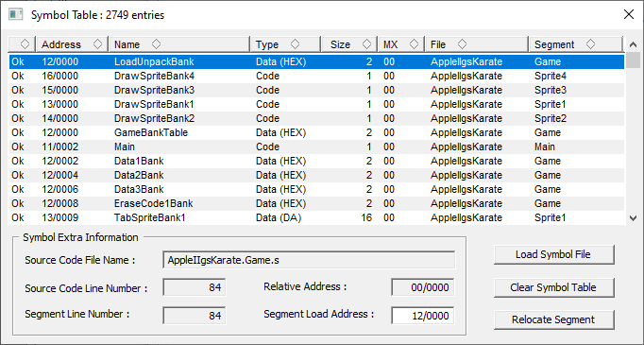The width and height of the screenshot is (644, 345).
Task: Click address 13/0009 cell
Action: (60, 218)
